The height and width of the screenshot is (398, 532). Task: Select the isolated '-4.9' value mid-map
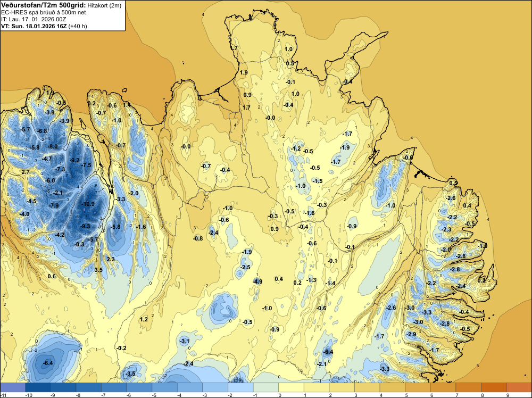tap(257, 281)
